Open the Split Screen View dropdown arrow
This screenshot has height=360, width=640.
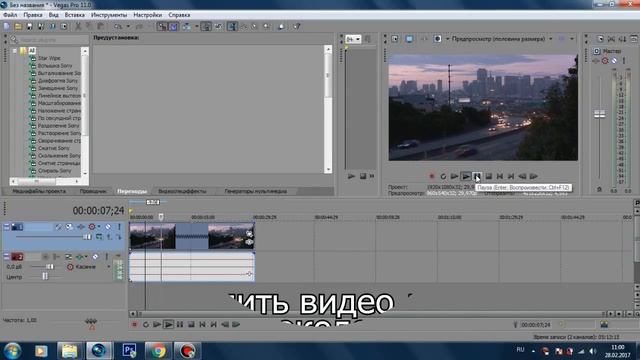click(x=447, y=39)
